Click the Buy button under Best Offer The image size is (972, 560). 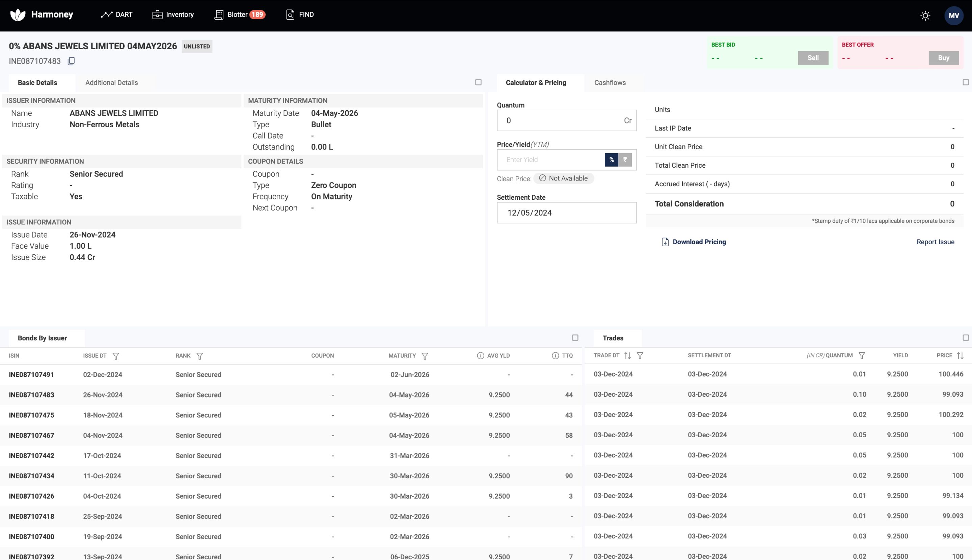[x=944, y=58]
